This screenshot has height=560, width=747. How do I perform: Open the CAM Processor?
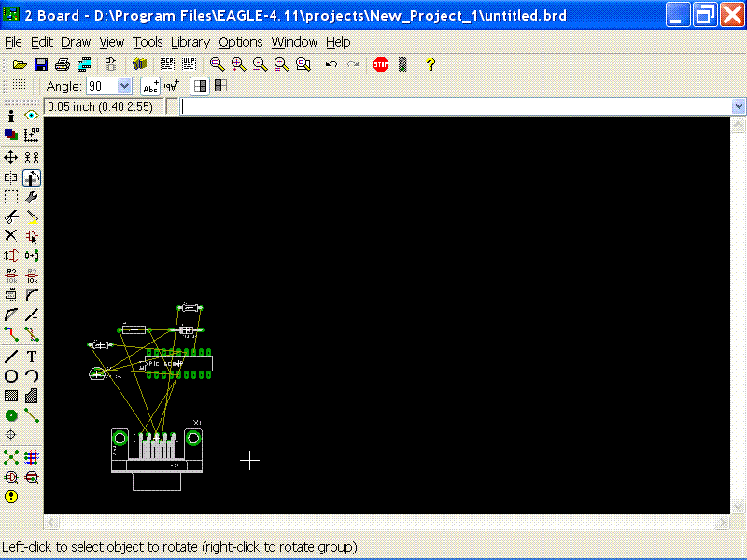(84, 64)
